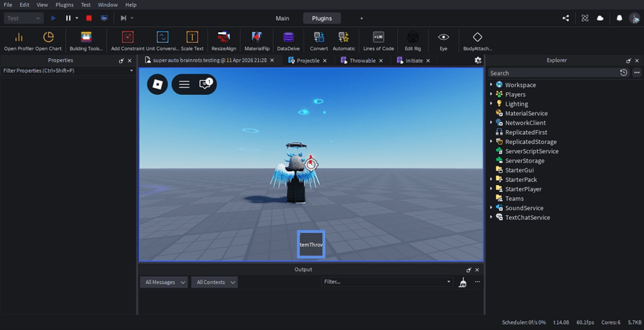Image resolution: width=644 pixels, height=330 pixels.
Task: Toggle the Eye plugin
Action: tap(443, 41)
